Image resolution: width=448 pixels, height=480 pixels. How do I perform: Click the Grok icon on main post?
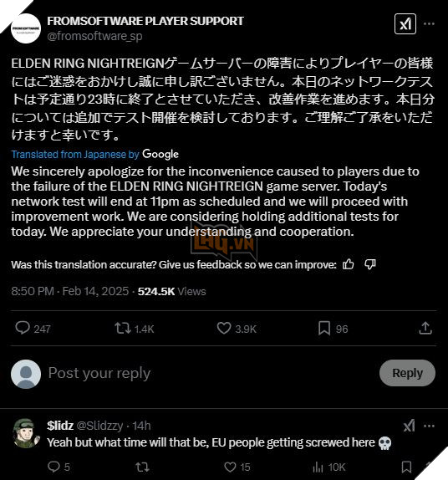click(x=405, y=24)
